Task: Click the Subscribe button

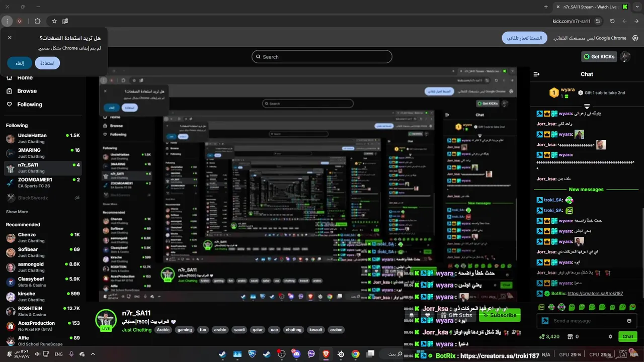Action: [x=500, y=315]
